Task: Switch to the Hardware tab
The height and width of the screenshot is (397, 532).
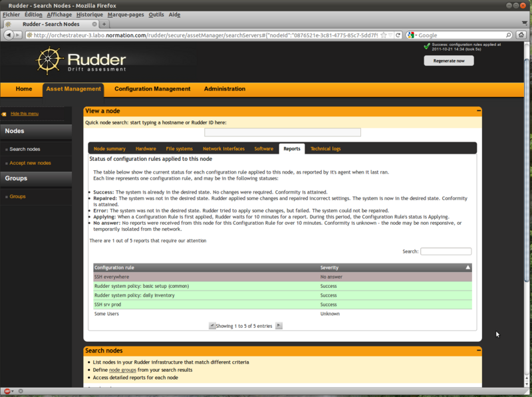Action: [146, 148]
